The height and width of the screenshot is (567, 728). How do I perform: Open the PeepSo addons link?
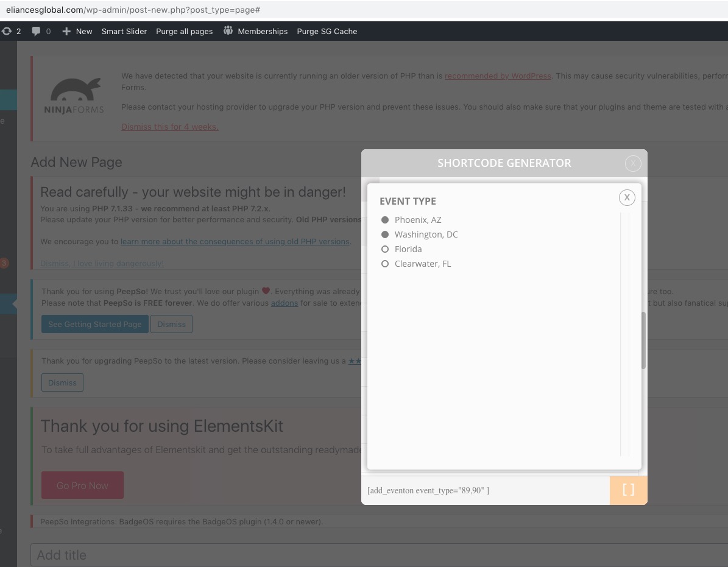click(x=284, y=303)
